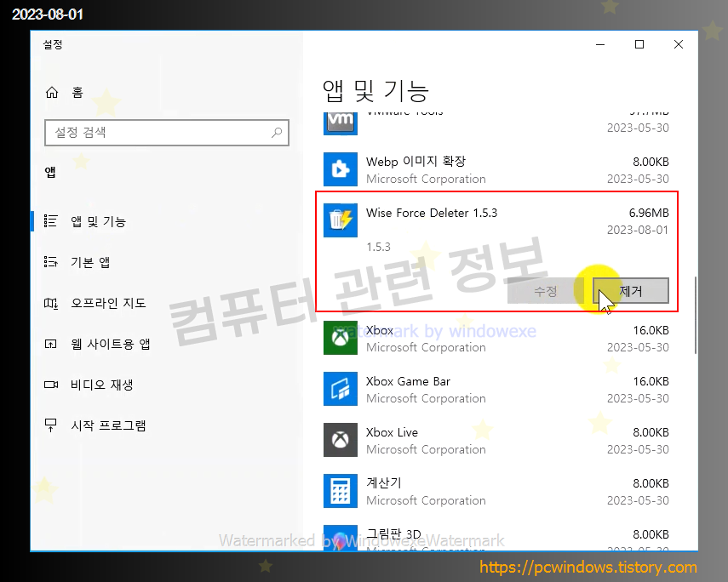Select the Xbox Live entry name
Screen dimensions: 728x582
392,432
